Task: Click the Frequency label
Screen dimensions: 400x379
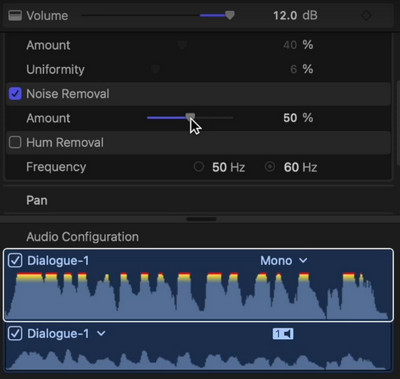Action: coord(56,167)
